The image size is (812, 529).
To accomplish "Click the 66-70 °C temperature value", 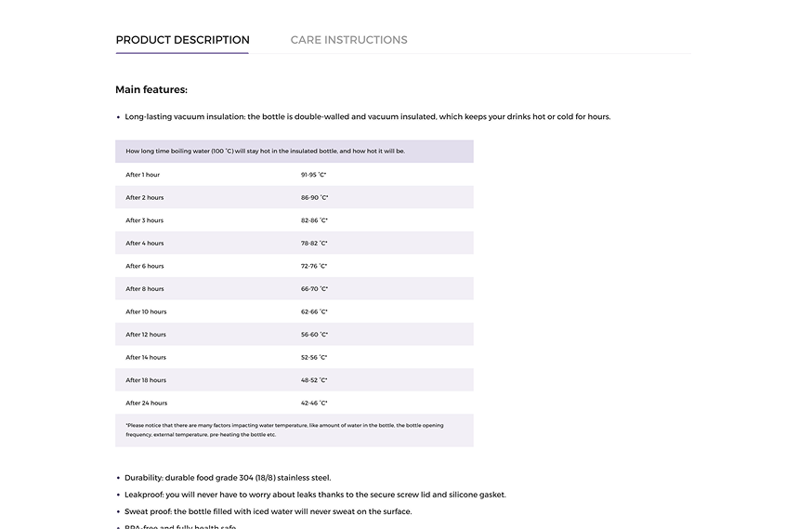I will pyautogui.click(x=314, y=288).
